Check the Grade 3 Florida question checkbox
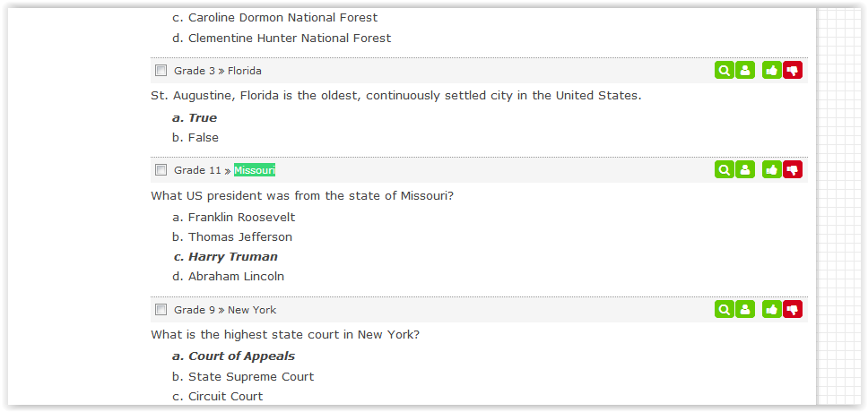868x412 pixels. click(x=161, y=71)
